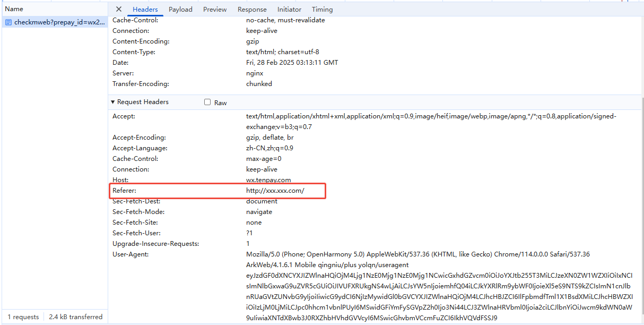Click the request Cache-Control max-age=0 value
This screenshot has width=644, height=325.
[x=264, y=158]
